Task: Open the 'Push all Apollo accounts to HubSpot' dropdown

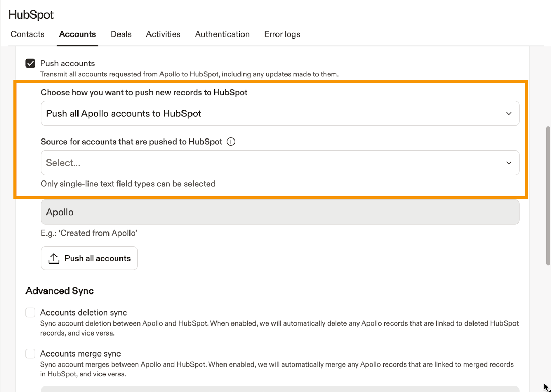Action: point(280,114)
